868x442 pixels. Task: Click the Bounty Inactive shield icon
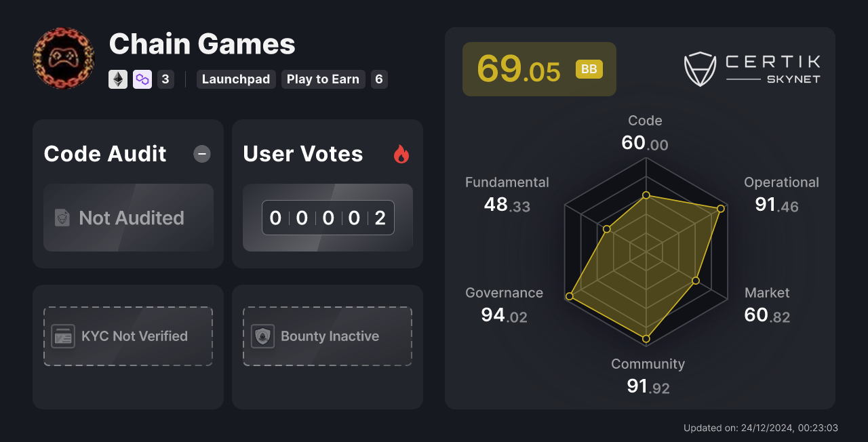tap(263, 336)
